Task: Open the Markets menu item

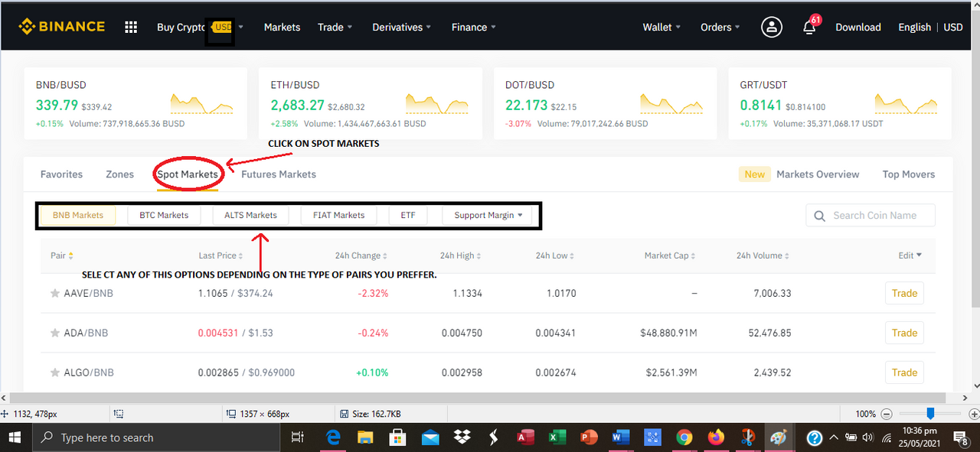Action: (x=282, y=27)
